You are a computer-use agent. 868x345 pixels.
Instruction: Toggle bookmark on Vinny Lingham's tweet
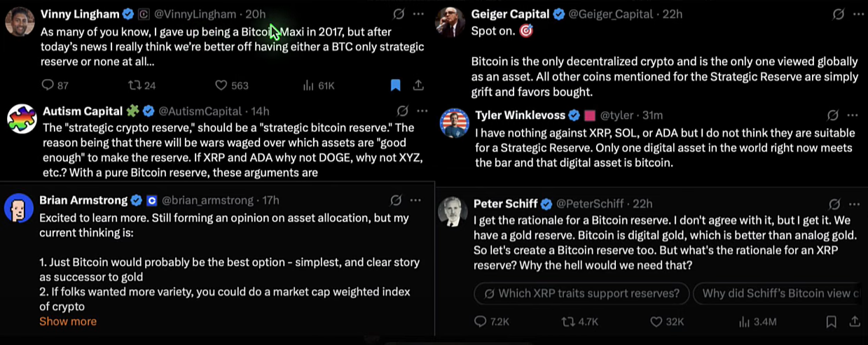tap(395, 85)
